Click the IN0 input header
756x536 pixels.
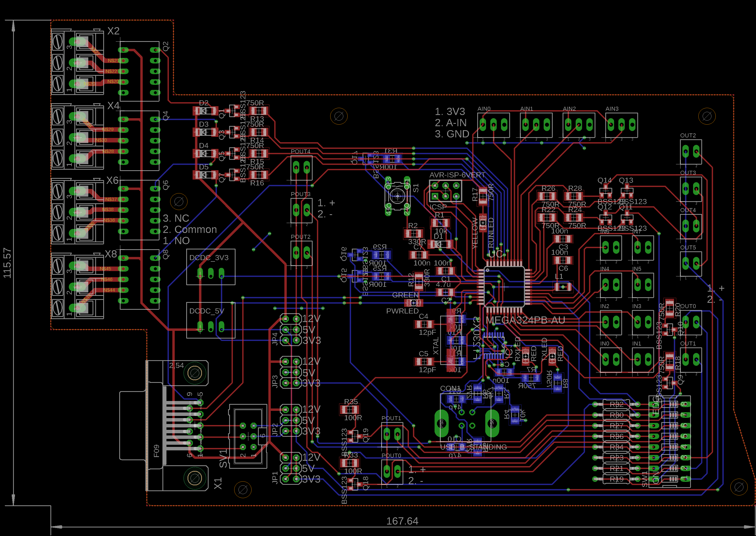click(611, 360)
